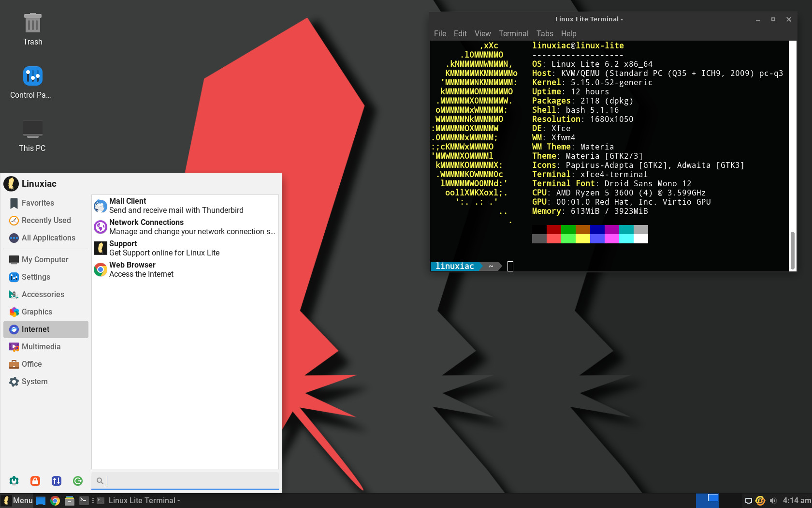Open terminal Edit menu
Screen dimensions: 812x508
coord(460,33)
